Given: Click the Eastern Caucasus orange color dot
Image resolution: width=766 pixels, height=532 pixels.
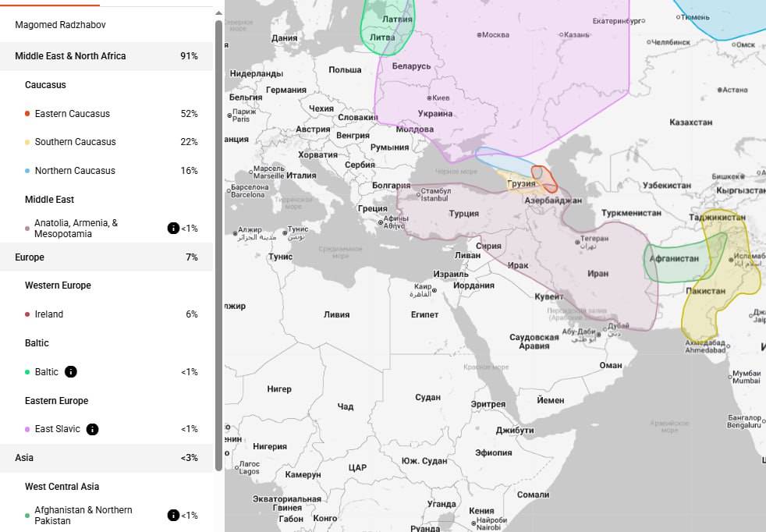Looking at the screenshot, I should click(x=27, y=114).
